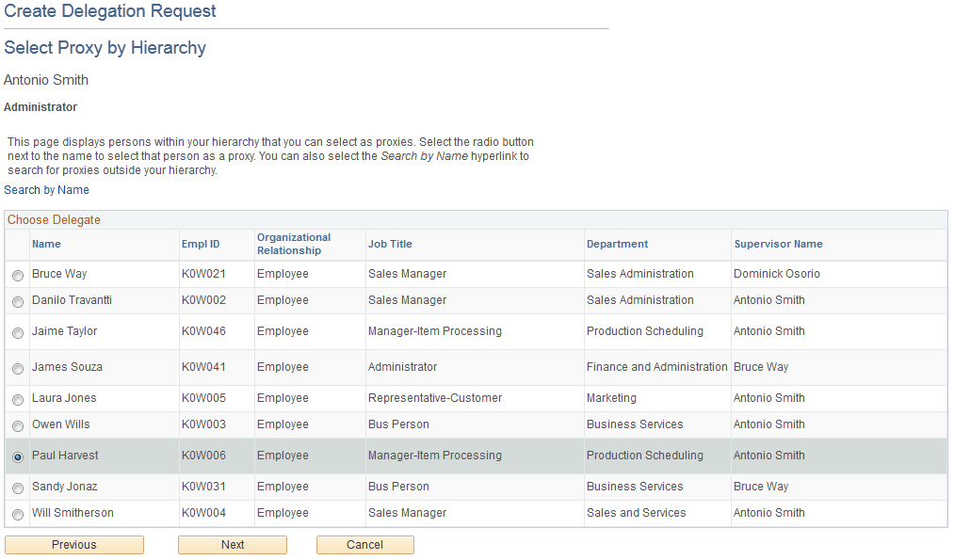Sort delegates by Department

(x=617, y=243)
